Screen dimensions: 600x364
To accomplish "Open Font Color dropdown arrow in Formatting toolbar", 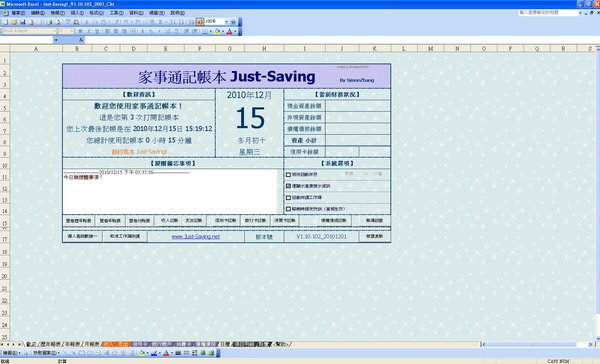I will pos(235,31).
